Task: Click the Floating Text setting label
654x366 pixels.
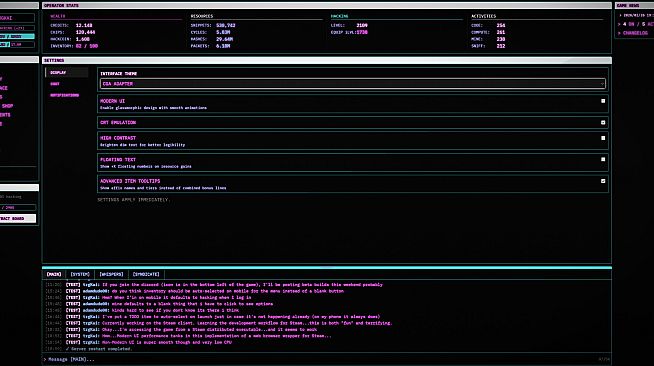Action: coord(118,159)
